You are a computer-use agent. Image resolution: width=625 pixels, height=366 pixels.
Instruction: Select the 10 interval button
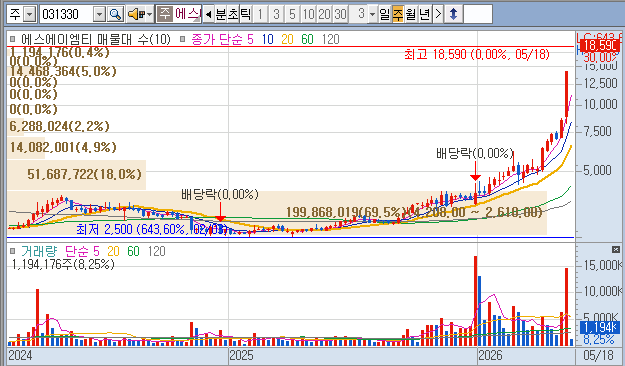[308, 14]
